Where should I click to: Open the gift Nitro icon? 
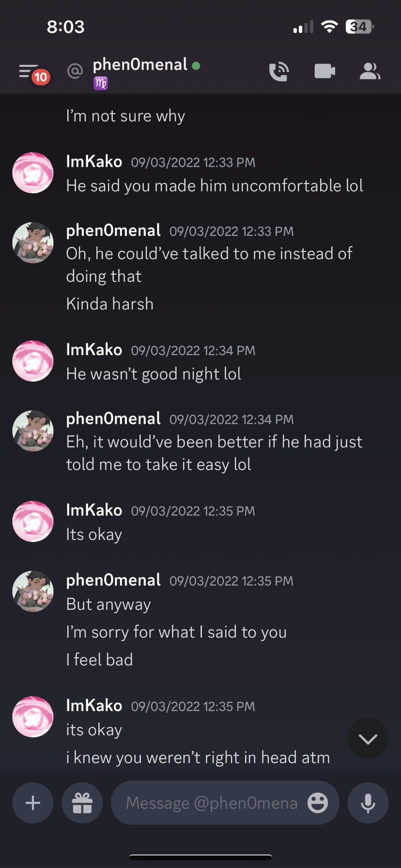[82, 803]
